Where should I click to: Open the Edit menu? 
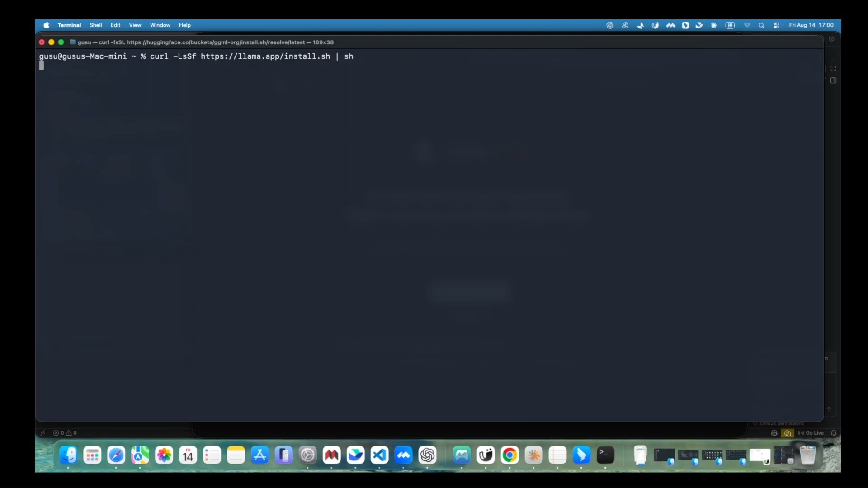tap(115, 25)
